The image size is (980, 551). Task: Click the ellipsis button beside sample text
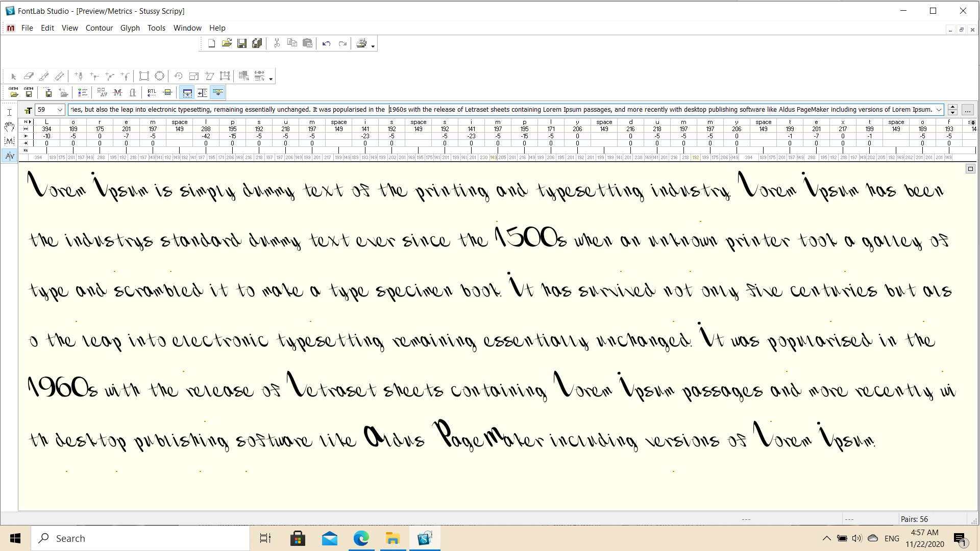tap(967, 110)
